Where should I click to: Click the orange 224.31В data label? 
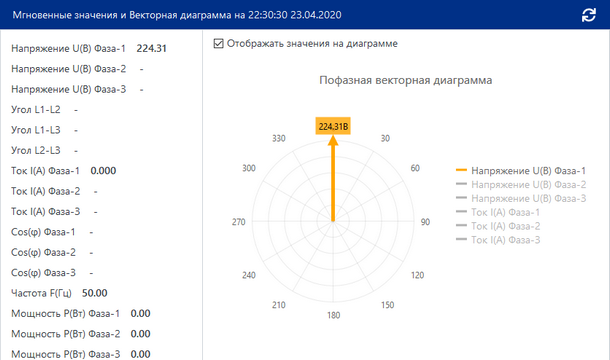pos(333,126)
